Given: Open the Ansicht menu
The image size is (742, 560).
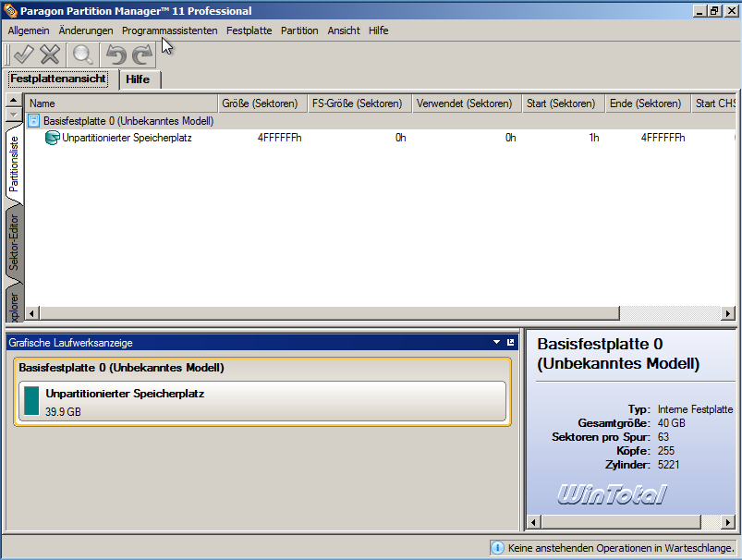Looking at the screenshot, I should [x=344, y=30].
